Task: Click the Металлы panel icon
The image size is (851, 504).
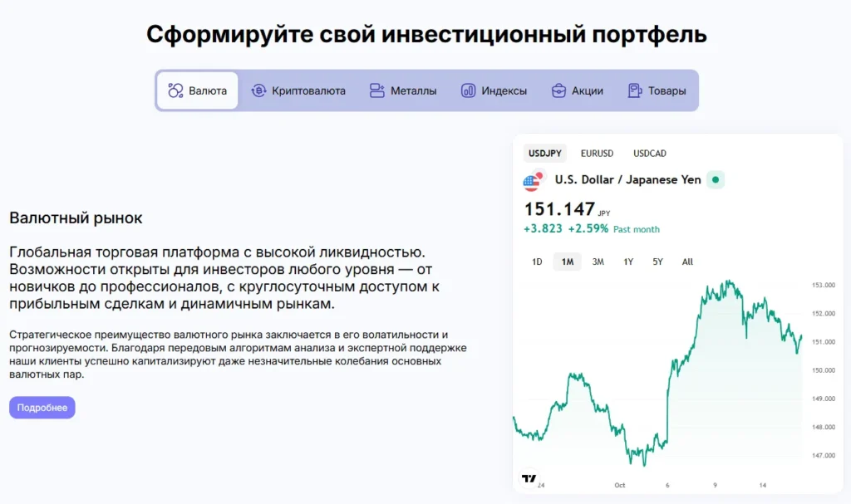Action: 376,91
